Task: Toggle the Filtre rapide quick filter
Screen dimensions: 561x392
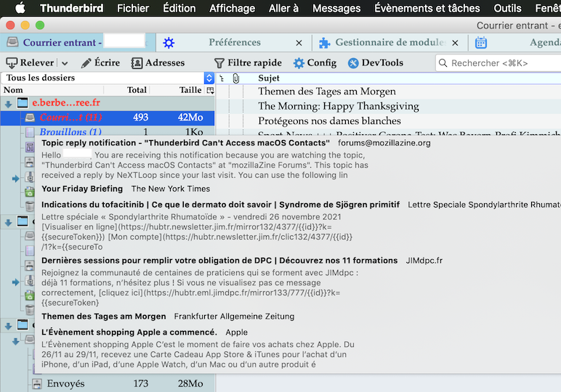Action: (248, 63)
